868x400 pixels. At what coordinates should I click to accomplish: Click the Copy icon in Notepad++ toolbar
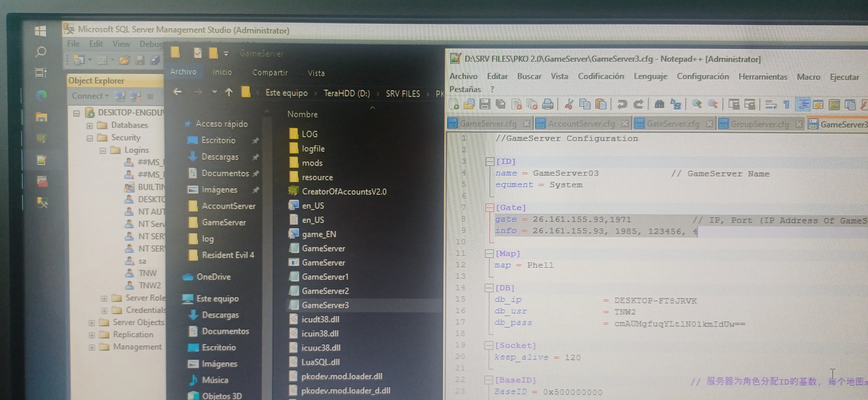pyautogui.click(x=585, y=104)
